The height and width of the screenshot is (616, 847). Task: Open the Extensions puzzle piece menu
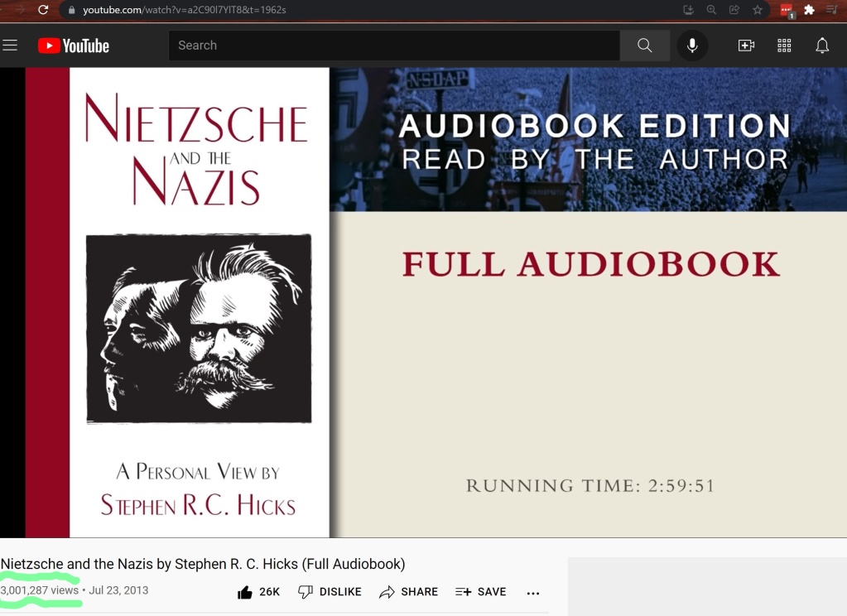pyautogui.click(x=809, y=10)
